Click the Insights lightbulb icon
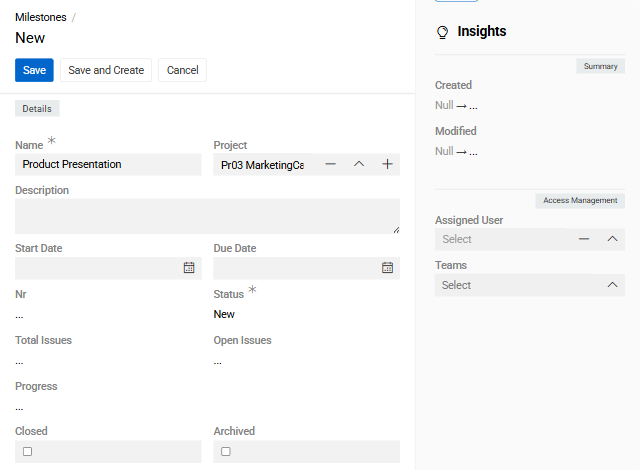This screenshot has width=640, height=470. (x=442, y=32)
